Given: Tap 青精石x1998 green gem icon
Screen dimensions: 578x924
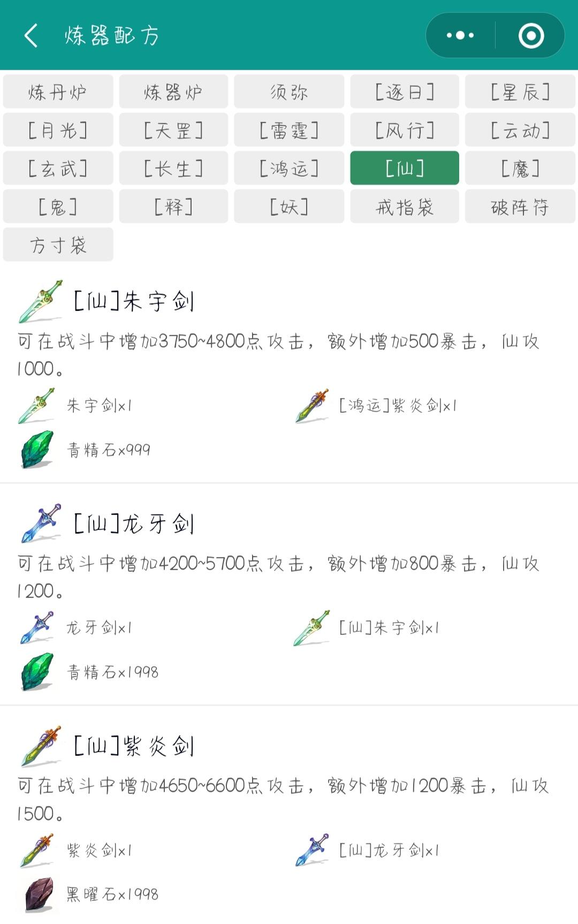Looking at the screenshot, I should coord(37,672).
